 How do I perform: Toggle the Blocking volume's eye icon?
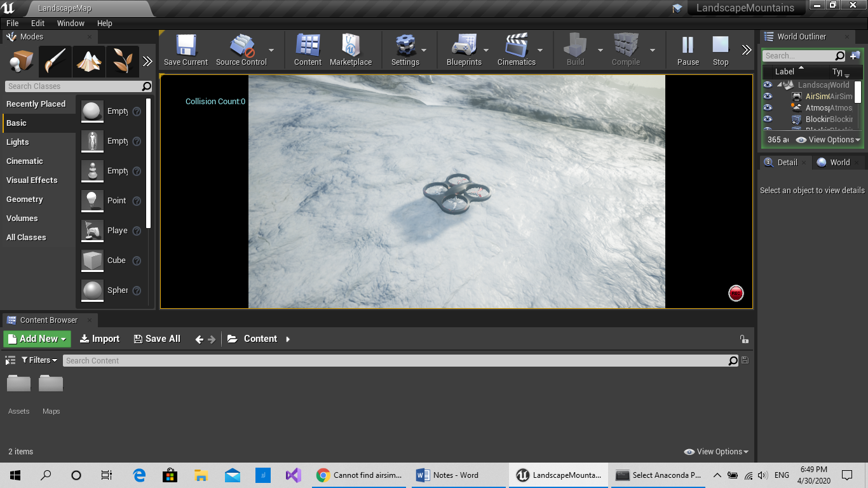tap(768, 119)
